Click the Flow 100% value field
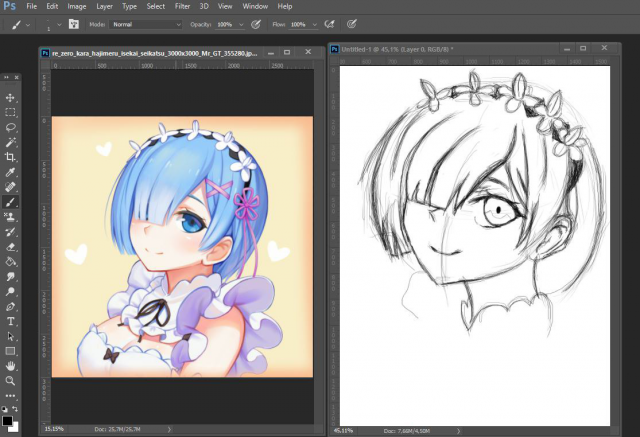Screen dimensions: 640x437 [299, 24]
